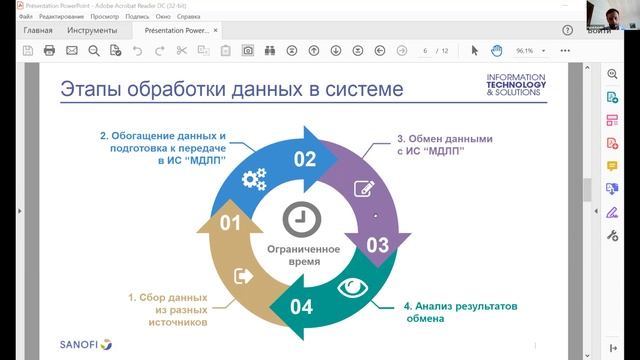Open the Редактирование menu

click(61, 16)
